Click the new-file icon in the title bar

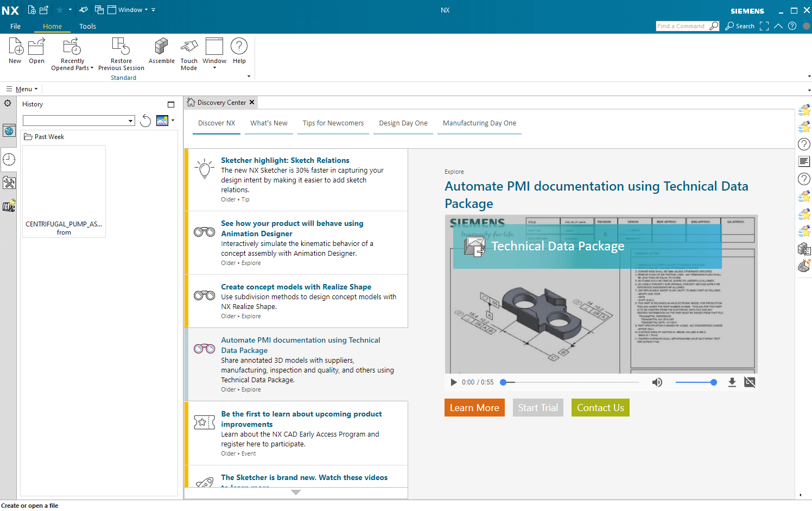point(31,10)
